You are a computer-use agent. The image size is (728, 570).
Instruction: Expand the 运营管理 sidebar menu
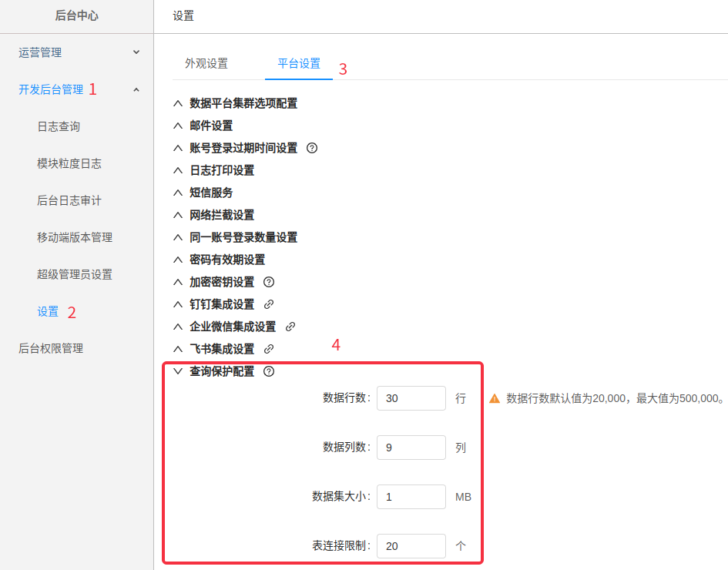(77, 52)
